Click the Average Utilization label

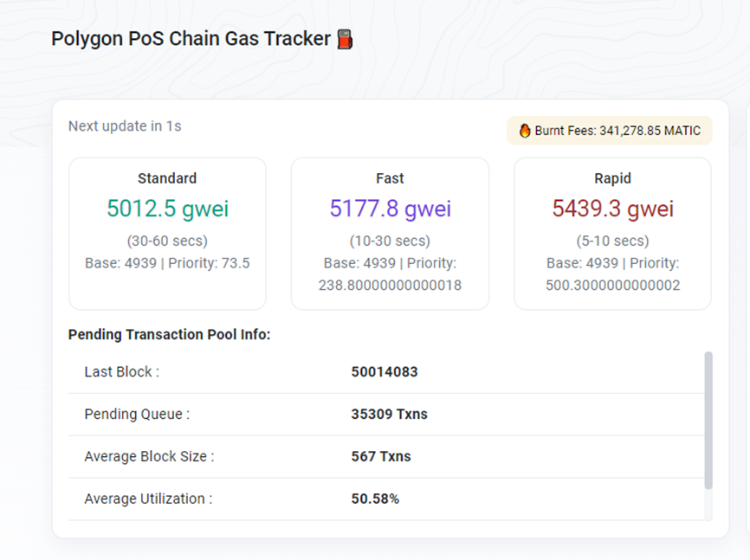(148, 499)
